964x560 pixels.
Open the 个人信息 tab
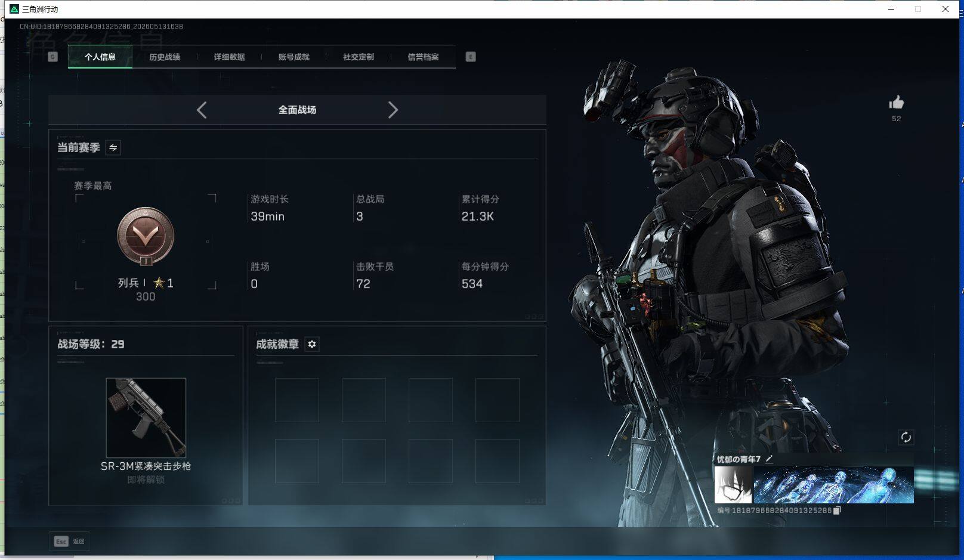tap(100, 57)
